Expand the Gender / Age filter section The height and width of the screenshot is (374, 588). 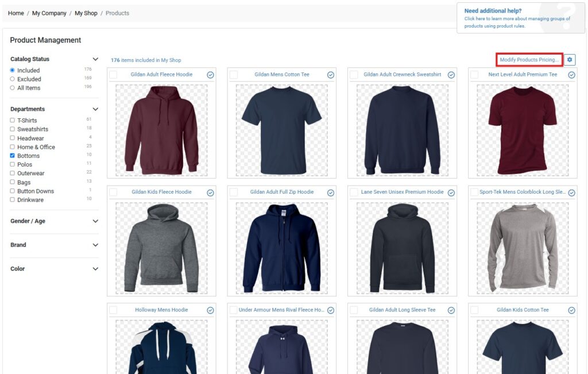(95, 221)
